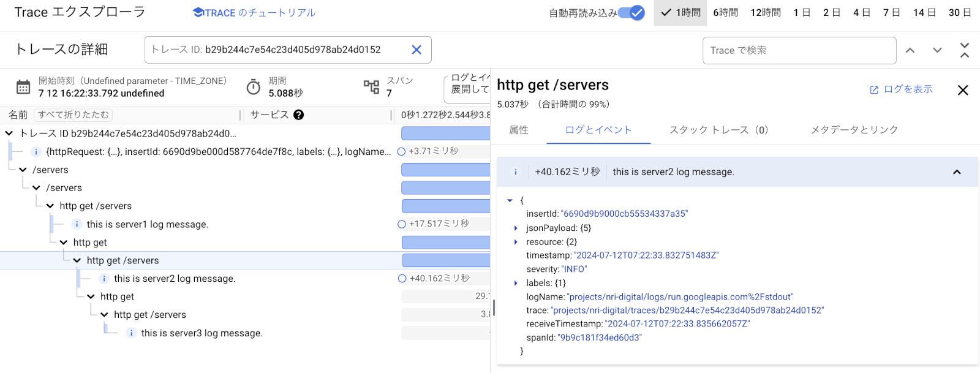Expand the resource field
Viewport: 980px width, 373px height.
(516, 242)
